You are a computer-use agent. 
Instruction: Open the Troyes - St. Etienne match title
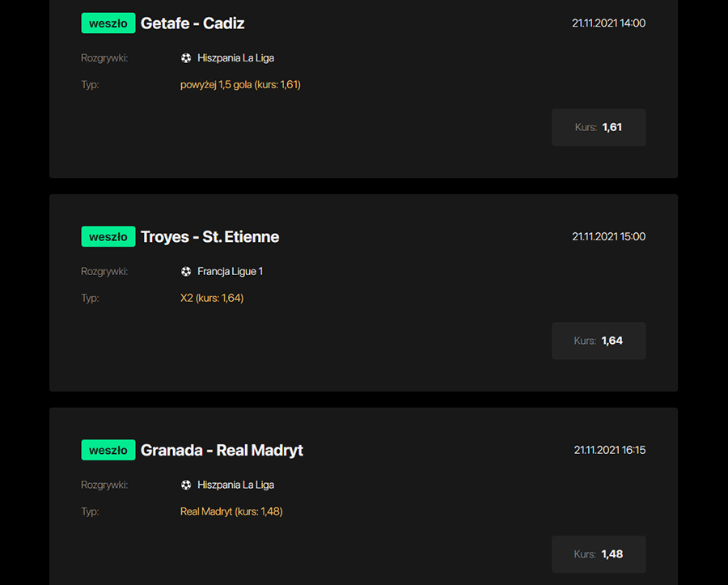210,237
